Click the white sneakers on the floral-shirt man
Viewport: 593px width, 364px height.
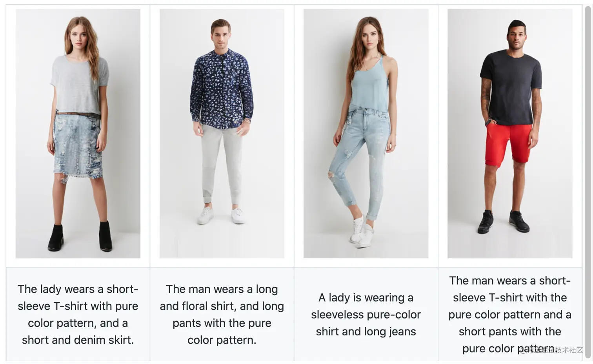click(222, 216)
